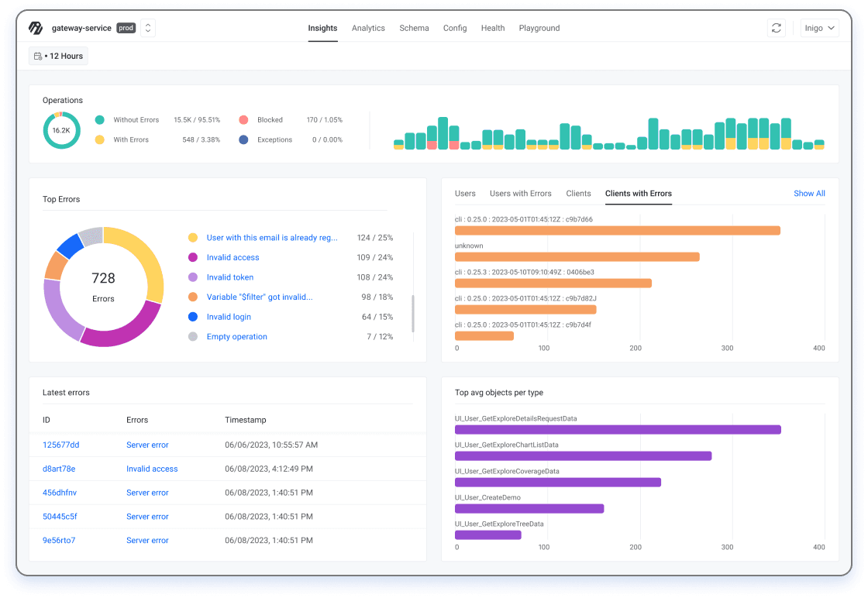Screen dimensions: 868x598
Task: Click the magenta Invalid access legend dot
Action: (193, 258)
